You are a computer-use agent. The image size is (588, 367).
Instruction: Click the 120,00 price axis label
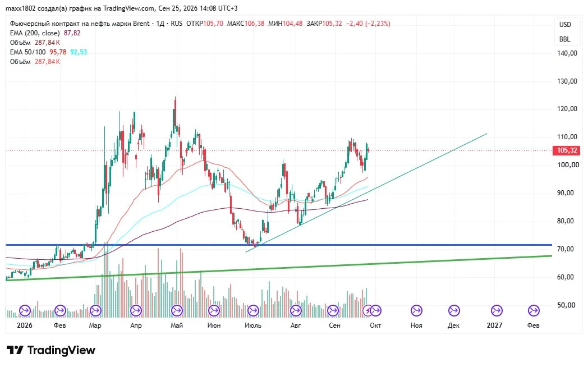tap(567, 109)
